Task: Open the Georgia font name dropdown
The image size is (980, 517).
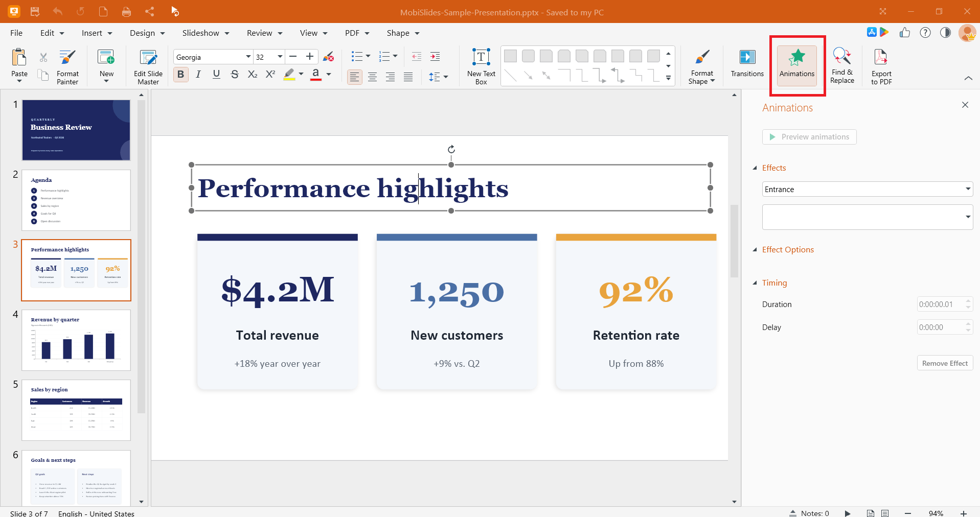Action: pyautogui.click(x=248, y=57)
